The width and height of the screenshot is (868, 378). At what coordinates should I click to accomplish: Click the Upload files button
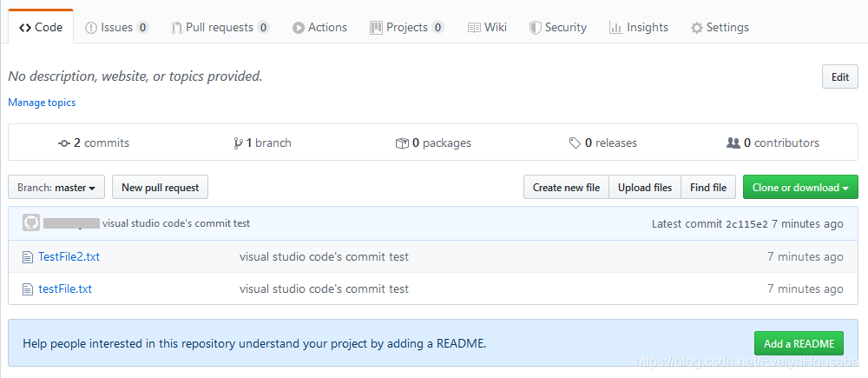tap(645, 187)
